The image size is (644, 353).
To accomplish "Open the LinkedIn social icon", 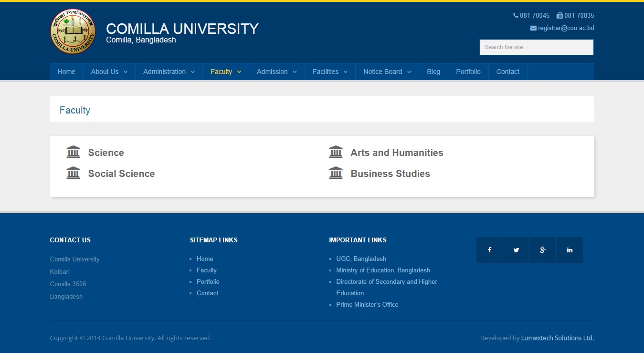I will pyautogui.click(x=570, y=250).
